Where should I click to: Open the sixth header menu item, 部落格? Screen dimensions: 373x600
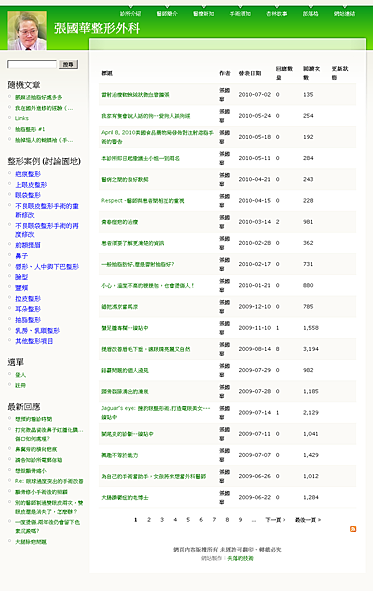coord(310,14)
